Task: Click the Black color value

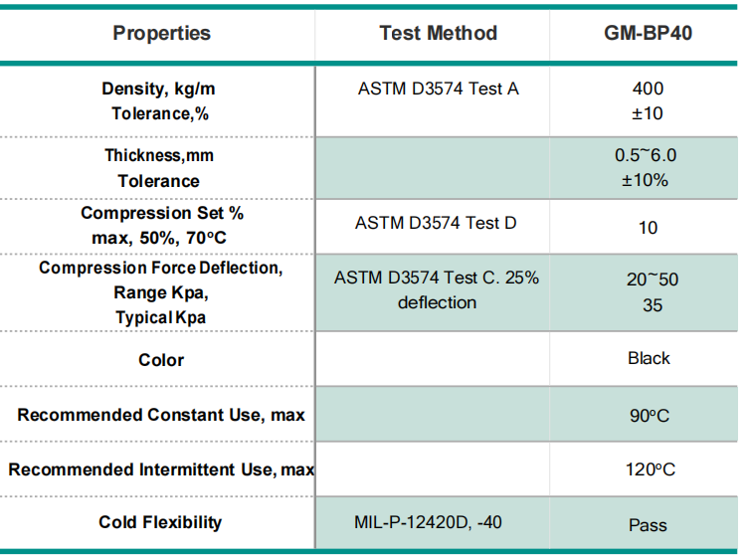Action: pyautogui.click(x=649, y=358)
